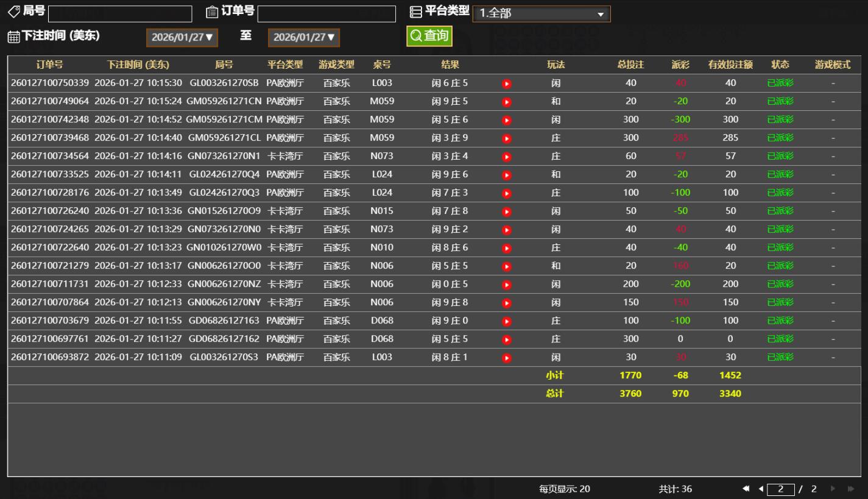This screenshot has width=868, height=499.
Task: Go to previous page arrow
Action: tap(760, 489)
